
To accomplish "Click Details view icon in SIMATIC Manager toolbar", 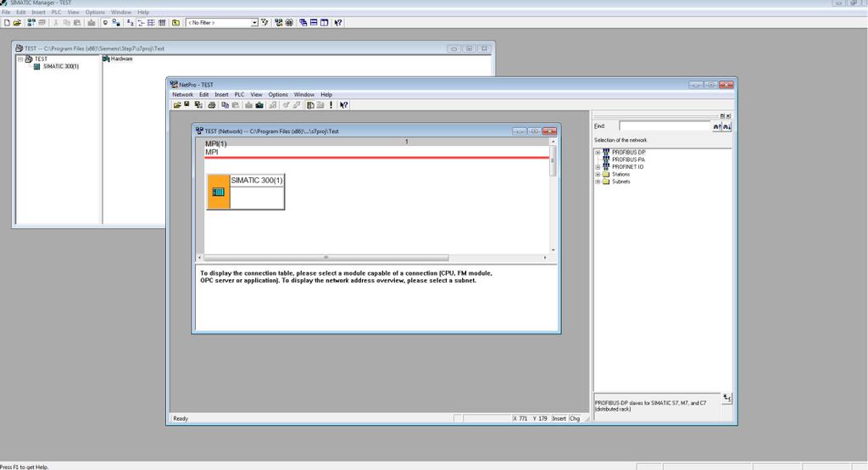I will (162, 23).
